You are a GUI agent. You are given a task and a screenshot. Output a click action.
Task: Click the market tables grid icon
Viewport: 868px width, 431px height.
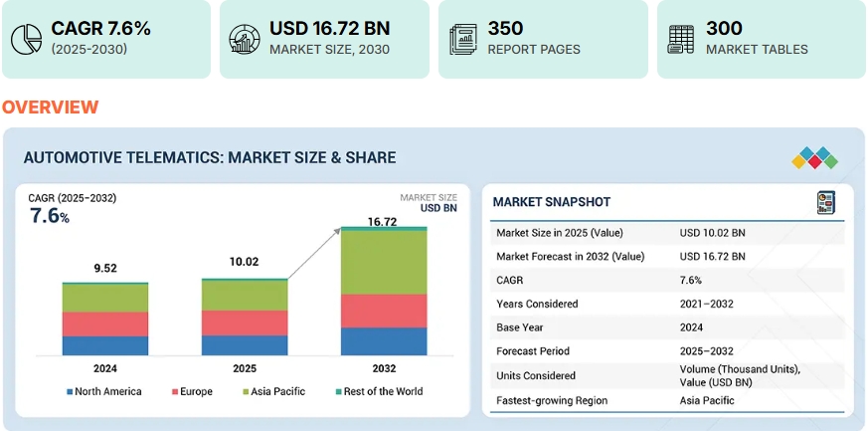[x=681, y=39]
